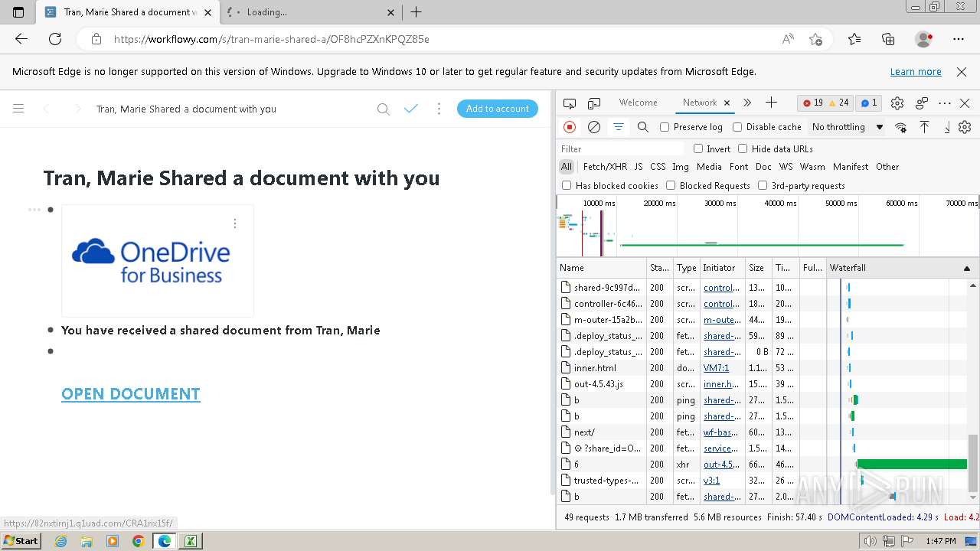Enable Preserve log checkbox

click(x=665, y=127)
